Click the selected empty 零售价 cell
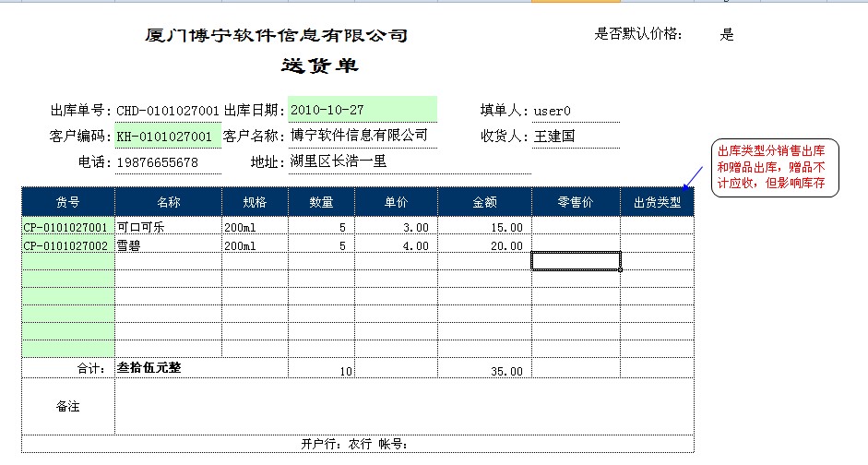Screen dimensions: 868x465 (576, 261)
